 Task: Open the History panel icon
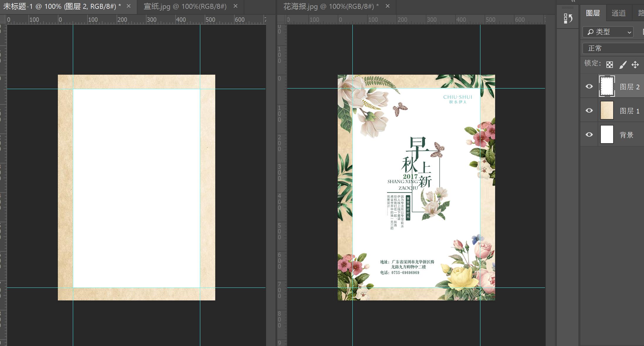point(568,19)
